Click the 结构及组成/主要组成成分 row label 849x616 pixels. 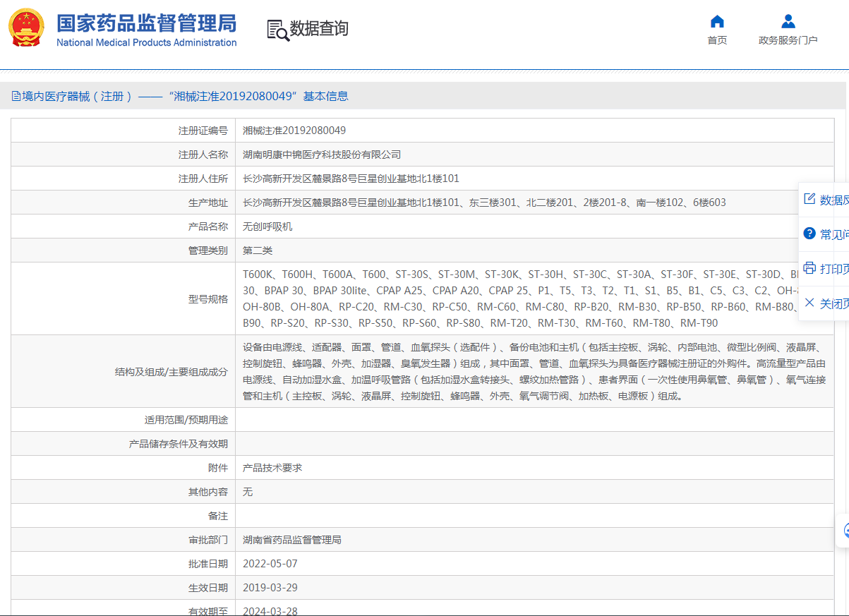click(171, 371)
